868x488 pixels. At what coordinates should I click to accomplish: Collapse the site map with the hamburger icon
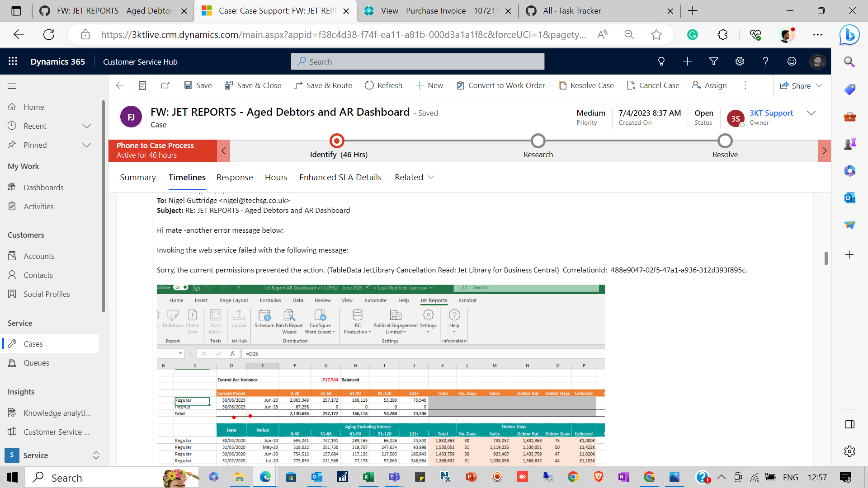(x=12, y=85)
